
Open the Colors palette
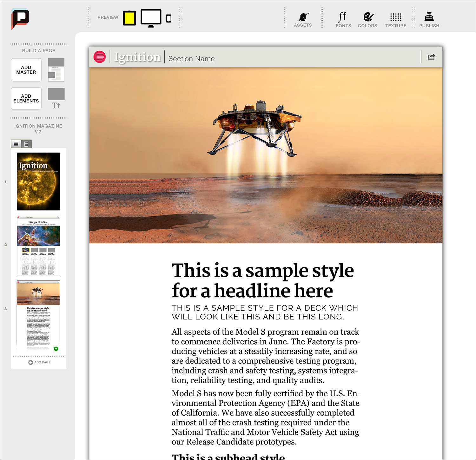click(x=367, y=20)
